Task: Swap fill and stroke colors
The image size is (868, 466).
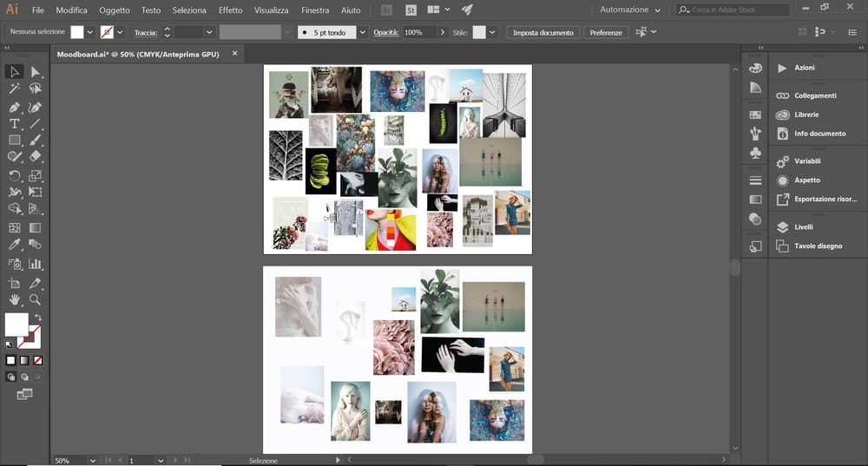Action: (37, 318)
